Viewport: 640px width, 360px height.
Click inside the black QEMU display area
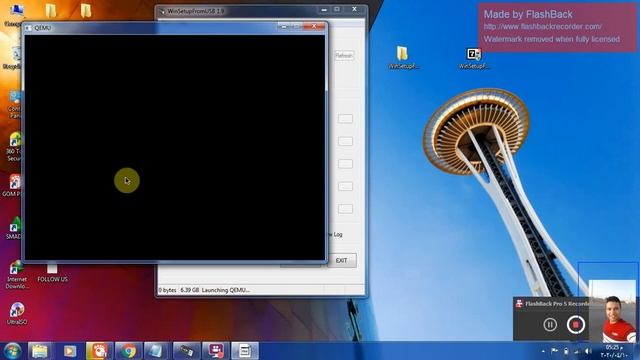(175, 147)
